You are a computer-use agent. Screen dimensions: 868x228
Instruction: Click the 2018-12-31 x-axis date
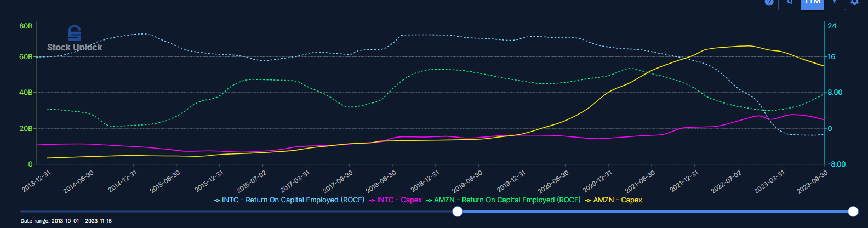point(425,181)
